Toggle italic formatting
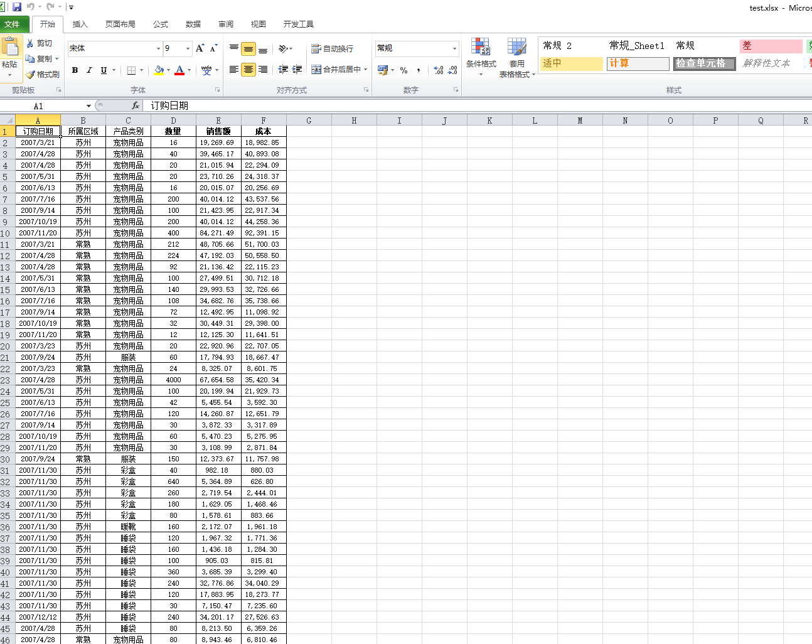This screenshot has height=644, width=812. 89,70
